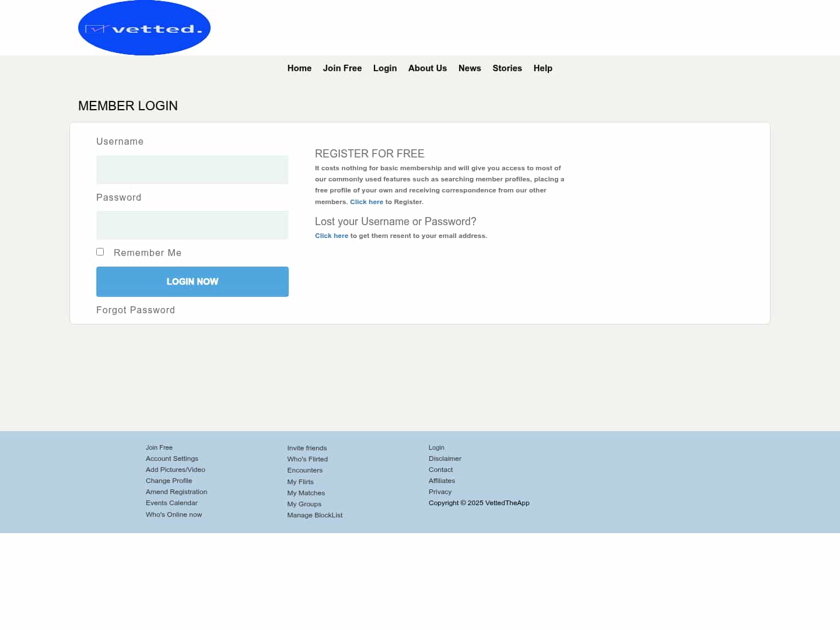Open the Events Calendar
840x630 pixels.
click(x=171, y=503)
